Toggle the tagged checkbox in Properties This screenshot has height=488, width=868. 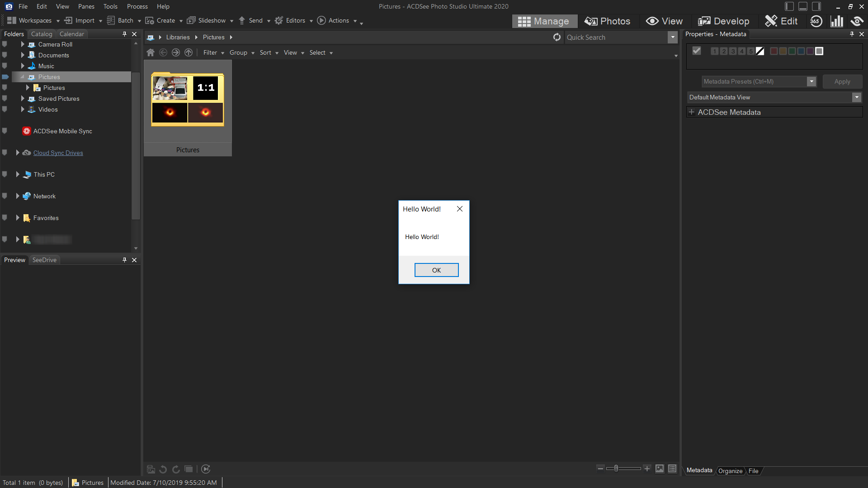(697, 51)
